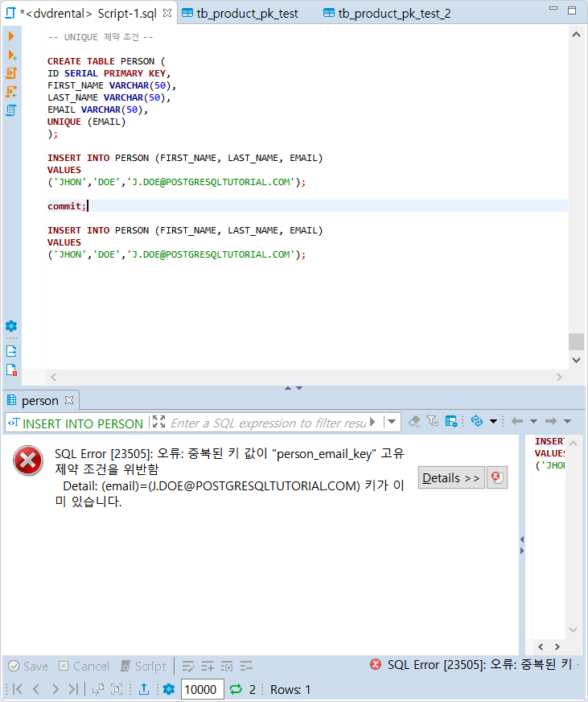Screen dimensions: 588x702
Task: Click the refresh results green arrows icon
Action: (236, 689)
